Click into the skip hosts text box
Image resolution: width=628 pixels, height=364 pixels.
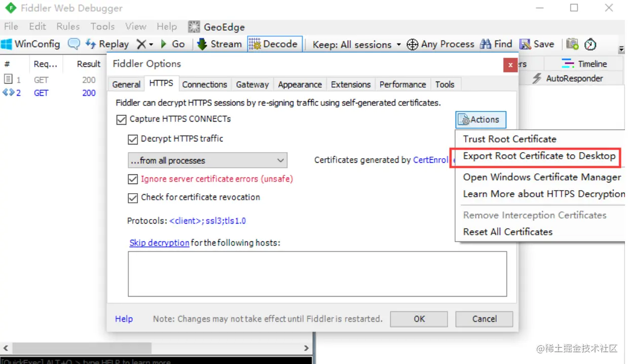pos(317,274)
